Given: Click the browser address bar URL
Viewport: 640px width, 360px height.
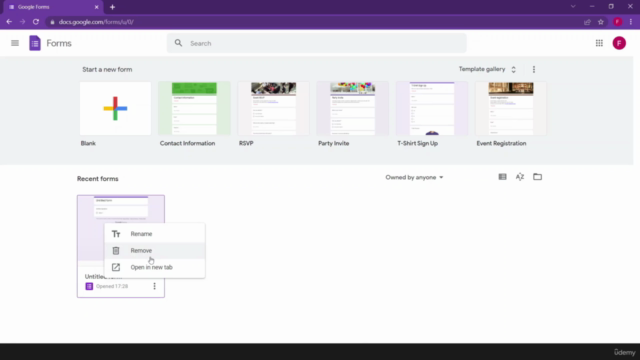Looking at the screenshot, I should (x=96, y=22).
